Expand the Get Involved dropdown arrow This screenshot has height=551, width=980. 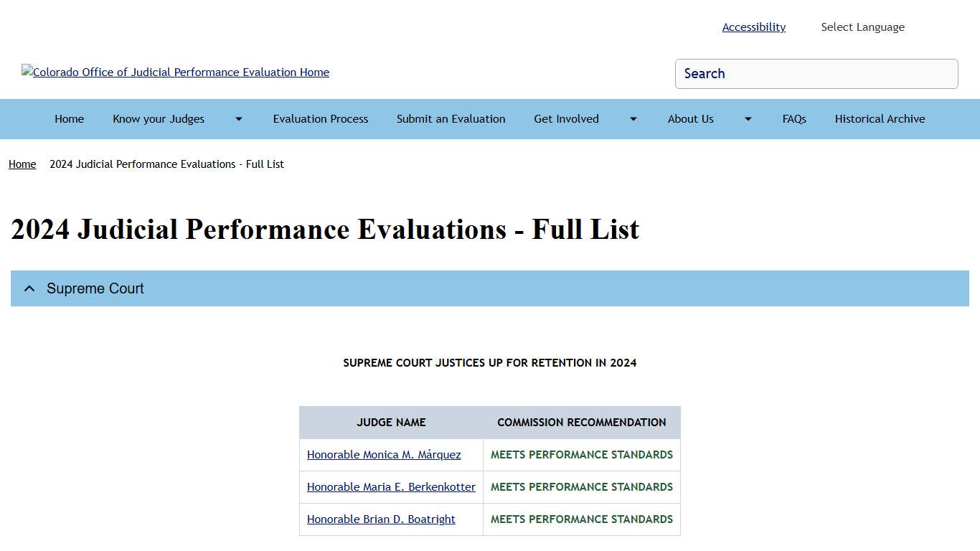(632, 119)
